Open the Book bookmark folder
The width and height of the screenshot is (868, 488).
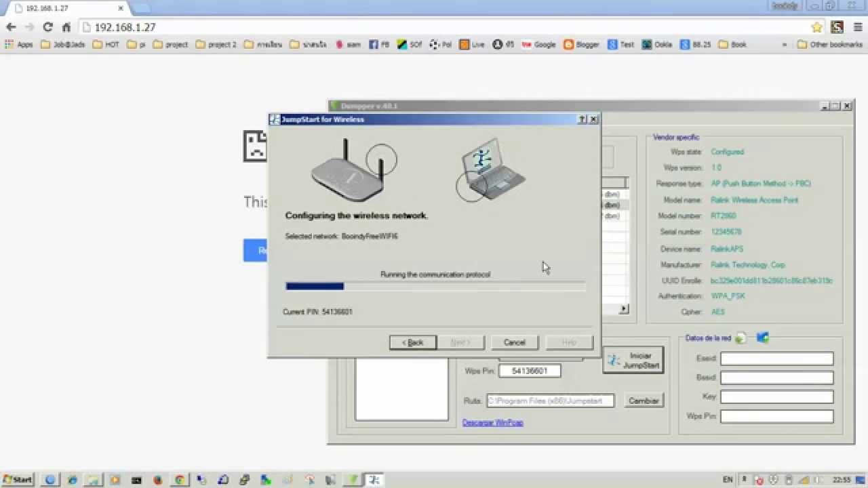click(732, 45)
